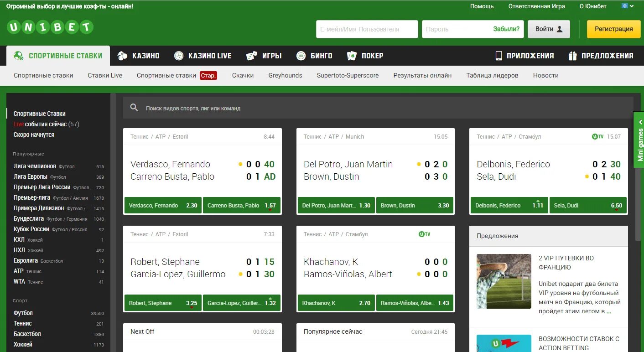644x352 pixels.
Task: Select Live события сейчас in sidebar
Action: pyautogui.click(x=47, y=124)
